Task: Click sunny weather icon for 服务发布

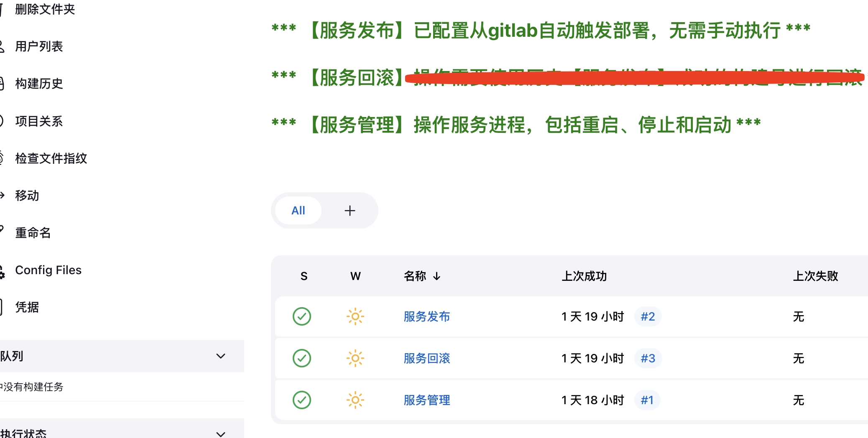Action: [355, 316]
